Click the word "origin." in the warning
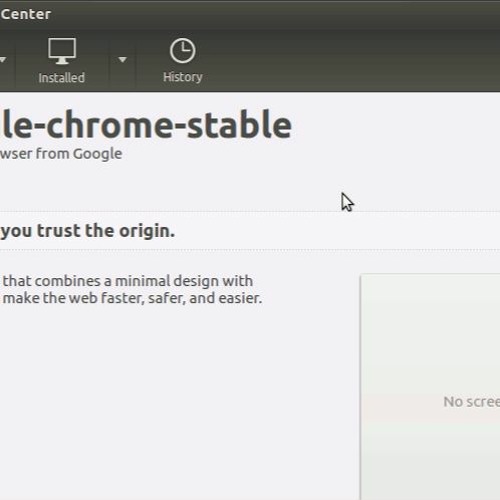500x500 pixels. 147,231
